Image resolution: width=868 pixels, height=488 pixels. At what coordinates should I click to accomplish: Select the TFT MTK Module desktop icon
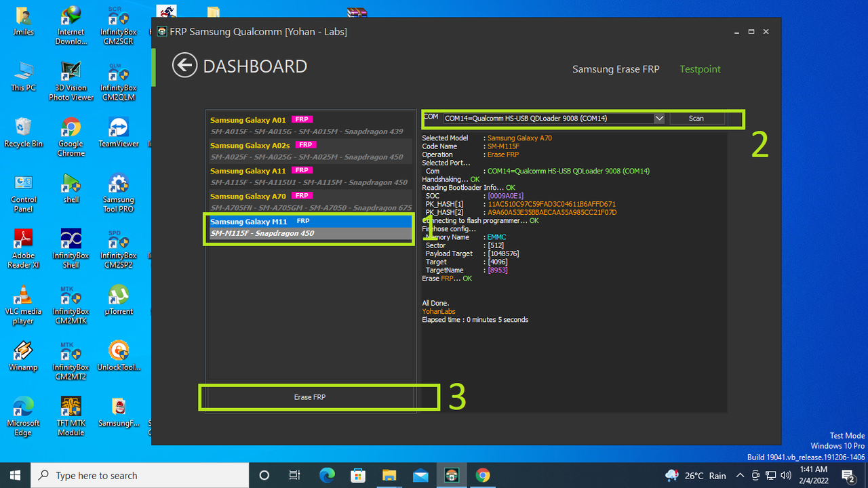[71, 417]
